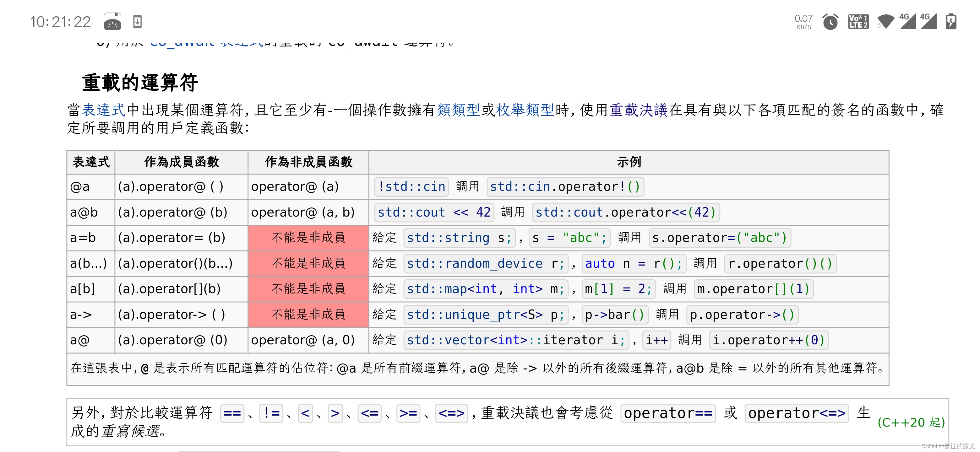Tap the alarm clock status icon
980x452 pixels.
pos(830,22)
